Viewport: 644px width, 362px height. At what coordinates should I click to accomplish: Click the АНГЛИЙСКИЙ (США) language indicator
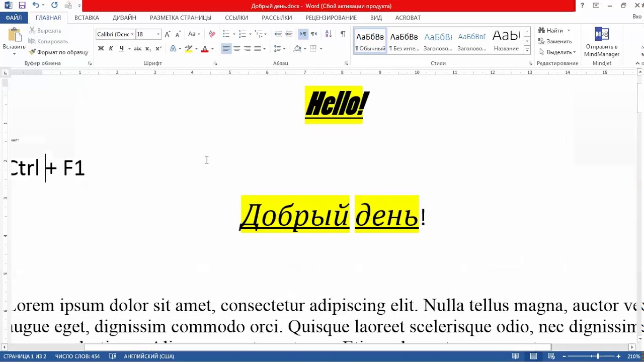pyautogui.click(x=149, y=356)
